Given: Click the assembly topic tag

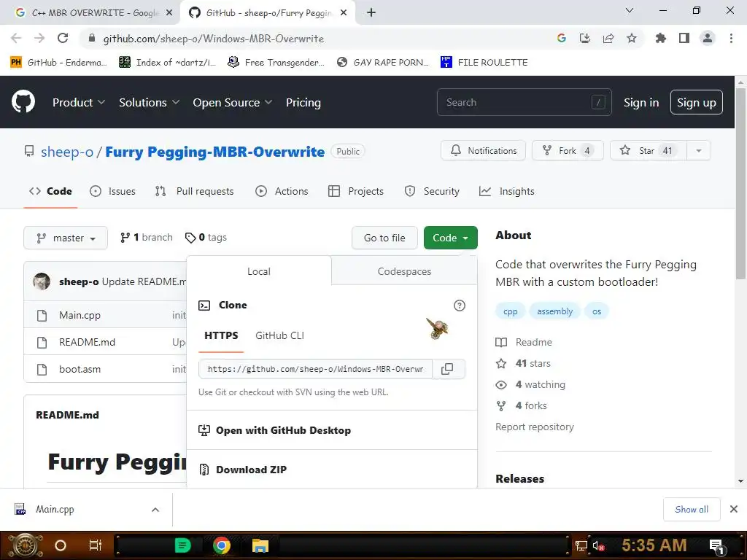Looking at the screenshot, I should coord(554,311).
